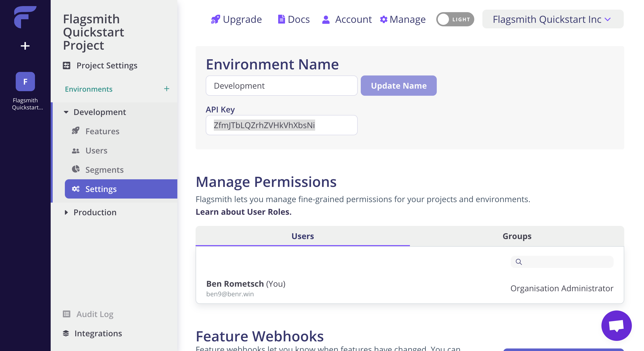This screenshot has height=351, width=644.
Task: Click Flagsmith Quickstart label under project tile
Action: point(27,104)
